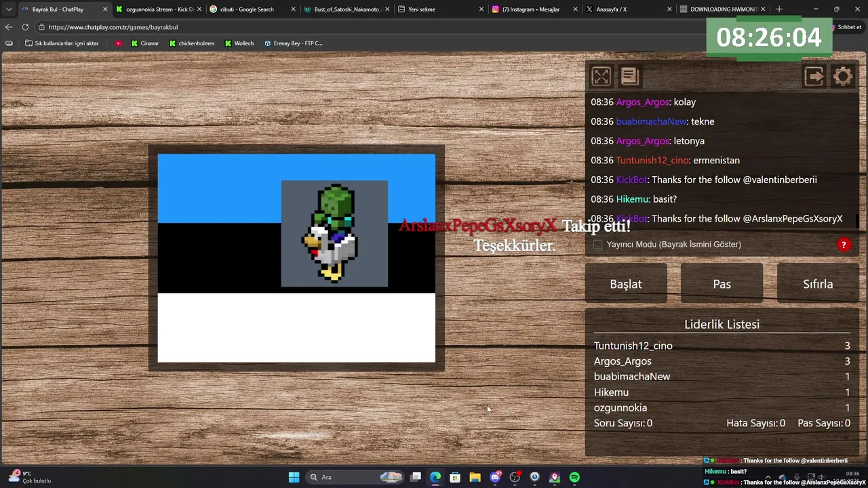
Task: Open the Wollech bookmark
Action: coord(239,43)
